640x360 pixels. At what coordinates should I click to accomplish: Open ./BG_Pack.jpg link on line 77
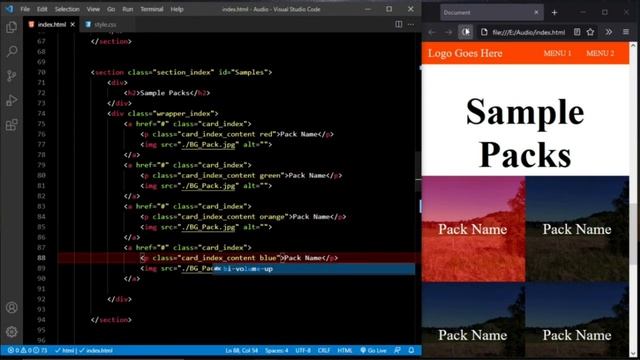pos(209,144)
